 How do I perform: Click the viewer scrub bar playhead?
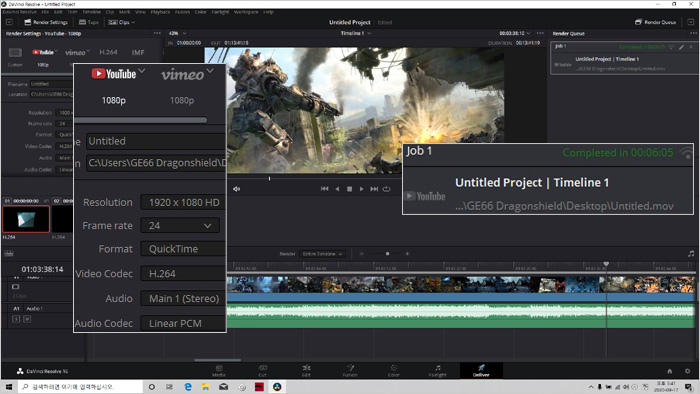[x=269, y=178]
